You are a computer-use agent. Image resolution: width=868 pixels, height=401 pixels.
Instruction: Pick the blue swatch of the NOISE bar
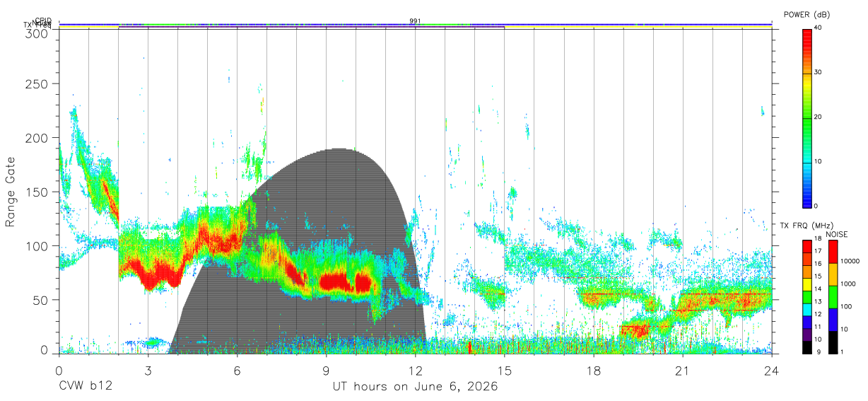click(x=833, y=319)
